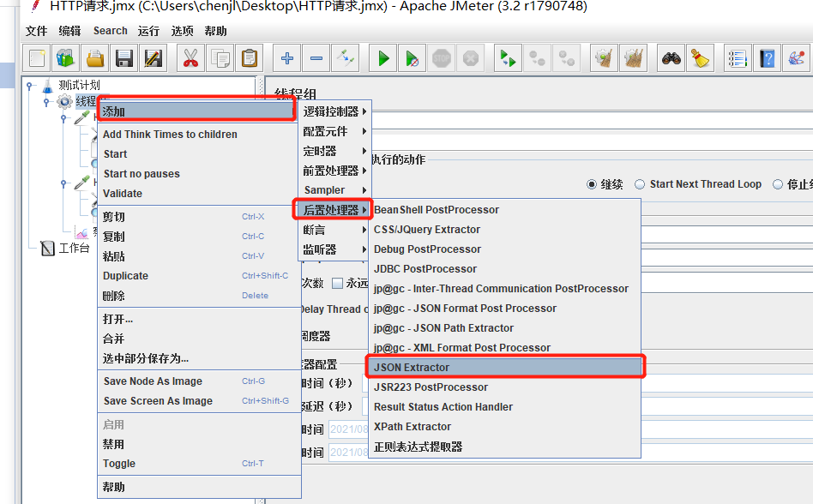The image size is (813, 504).
Task: Click the Copy icon in toolbar
Action: pyautogui.click(x=220, y=58)
